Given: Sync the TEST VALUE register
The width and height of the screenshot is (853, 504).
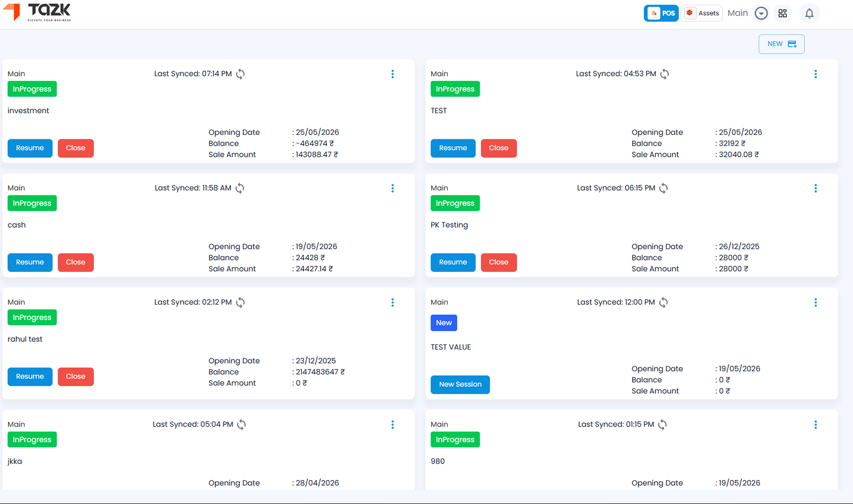Looking at the screenshot, I should coord(663,302).
